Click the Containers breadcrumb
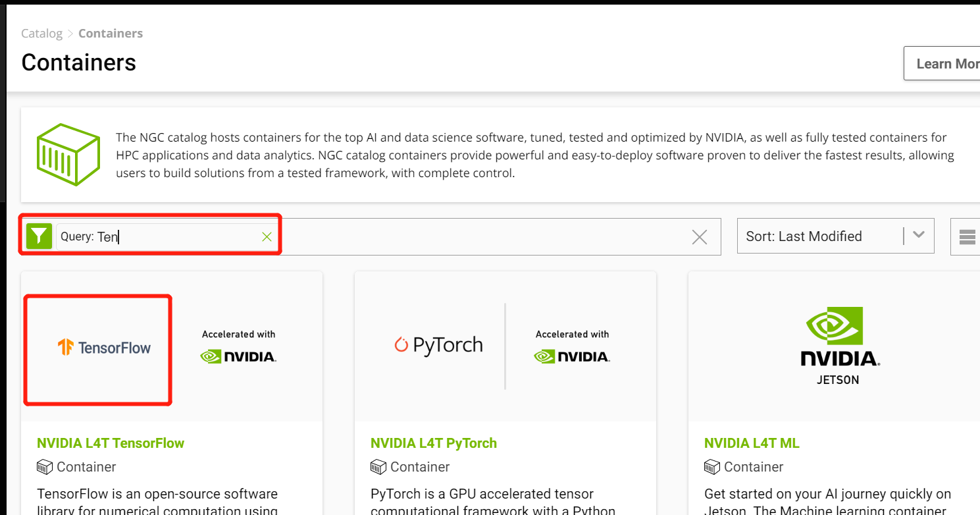 111,33
